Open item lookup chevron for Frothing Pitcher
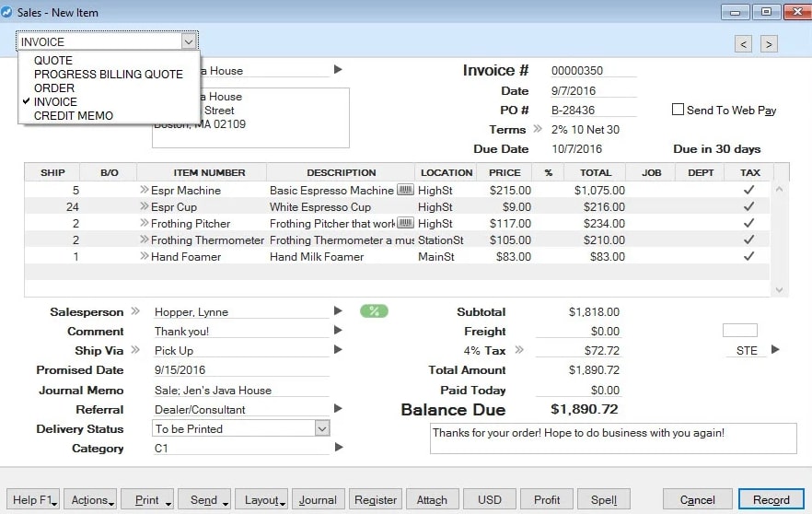This screenshot has height=514, width=812. click(x=144, y=223)
